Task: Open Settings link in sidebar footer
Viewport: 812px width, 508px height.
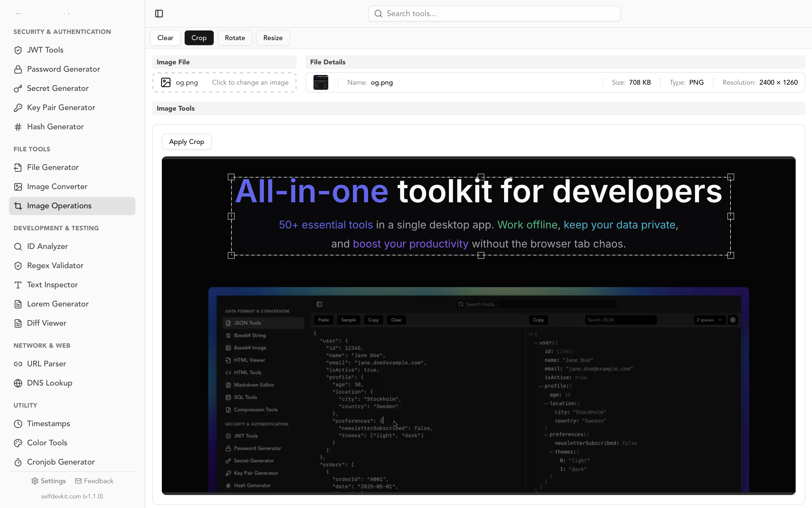Action: 49,481
